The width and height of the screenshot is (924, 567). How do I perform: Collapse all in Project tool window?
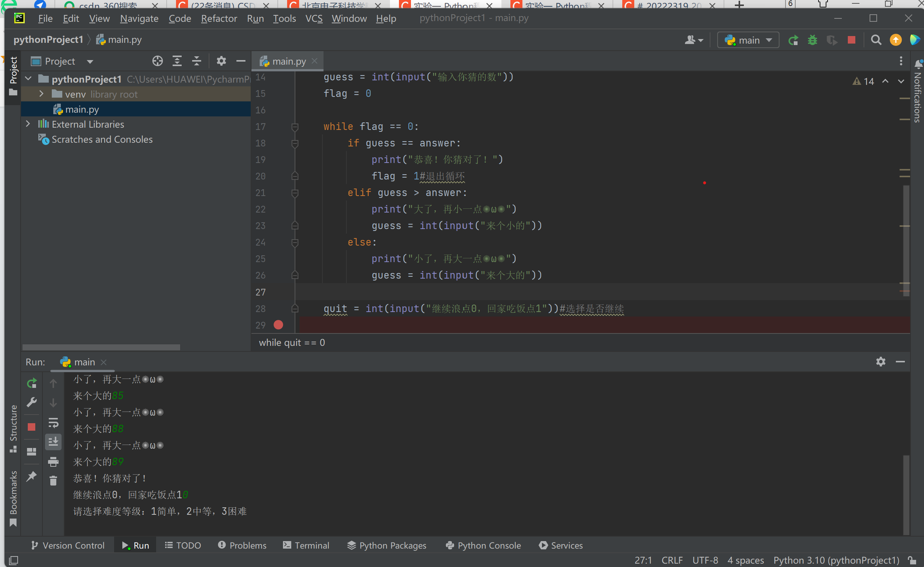[x=197, y=61]
